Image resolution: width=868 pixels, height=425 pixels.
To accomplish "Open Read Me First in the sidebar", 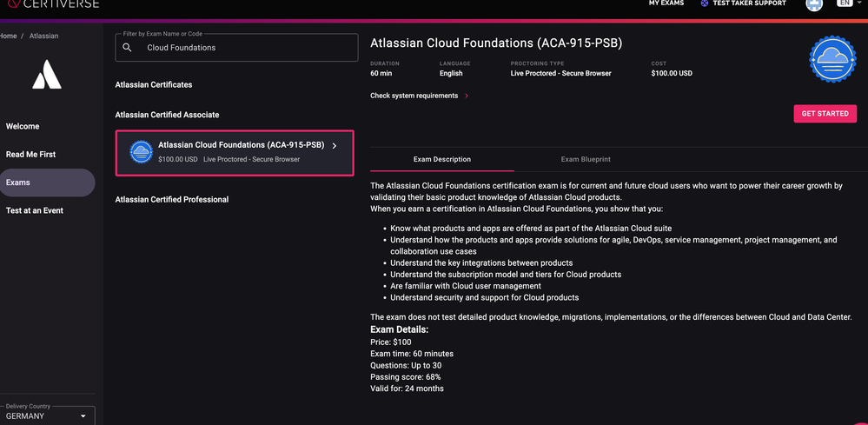I will tap(30, 155).
